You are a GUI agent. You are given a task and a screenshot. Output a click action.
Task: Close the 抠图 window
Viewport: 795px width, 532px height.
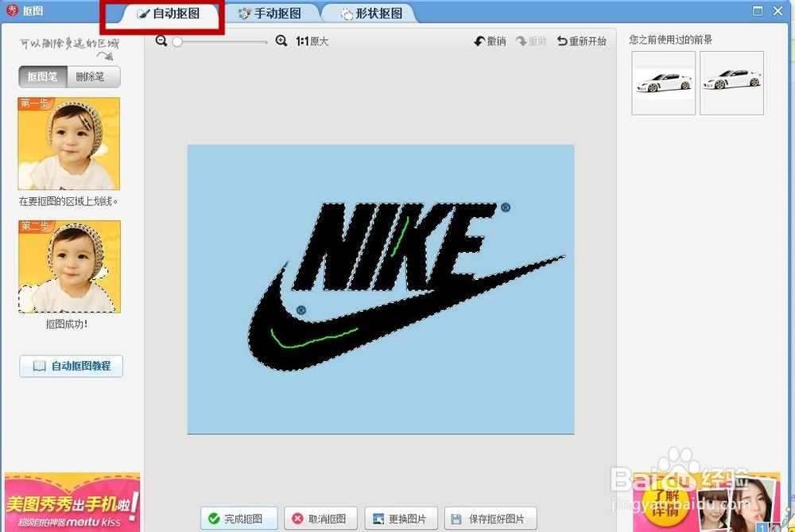click(x=778, y=10)
